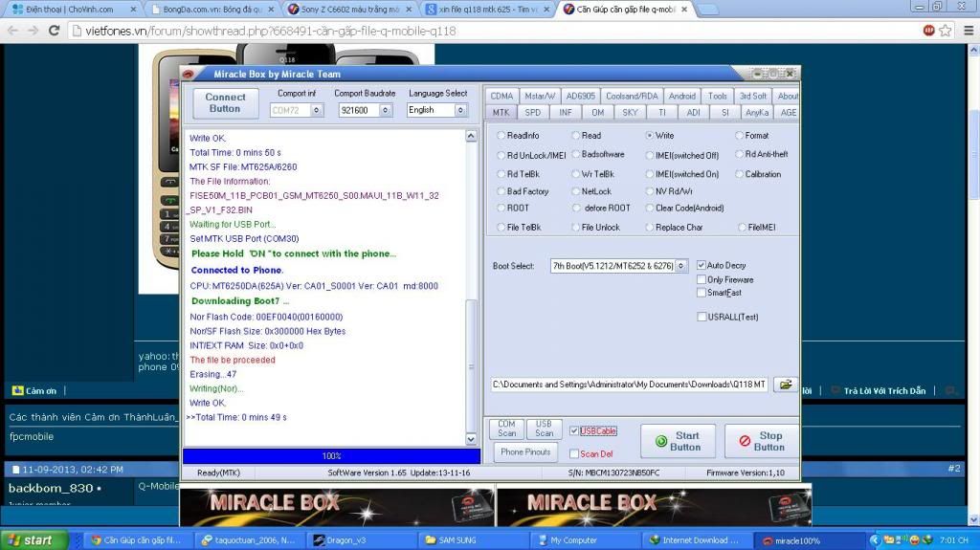Open taquoctuan_2006 chat taskbar item
This screenshot has width=980, height=550.
(x=250, y=540)
